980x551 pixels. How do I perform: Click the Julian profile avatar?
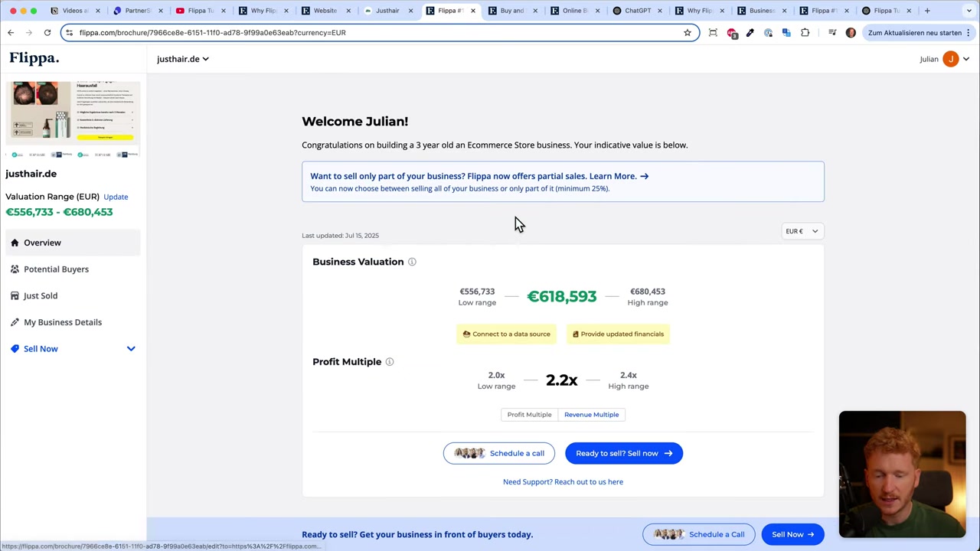(x=950, y=59)
